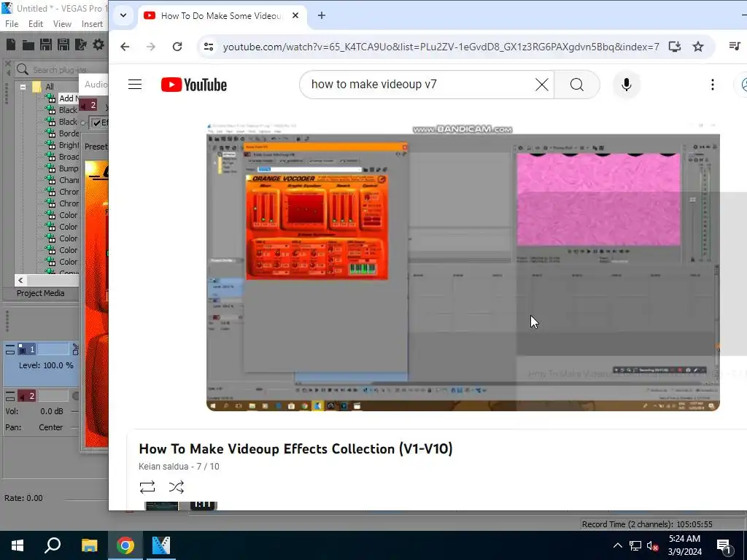Screen dimensions: 747x560
Task: Click Level 100.0 % on track 1
Action: pos(46,366)
